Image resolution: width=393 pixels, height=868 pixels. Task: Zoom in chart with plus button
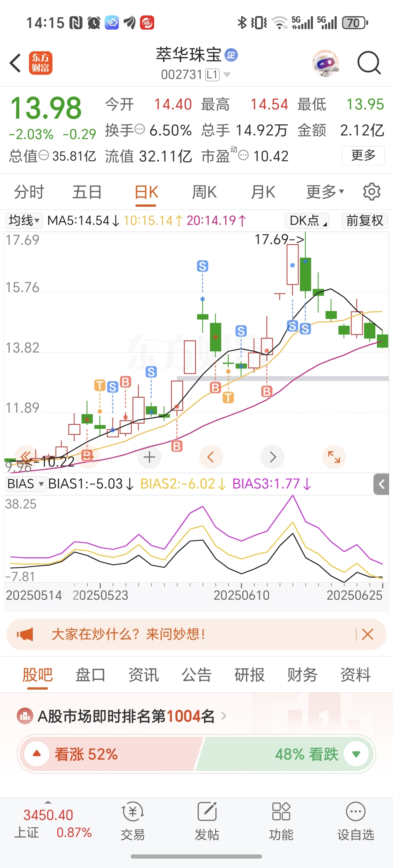click(x=149, y=457)
